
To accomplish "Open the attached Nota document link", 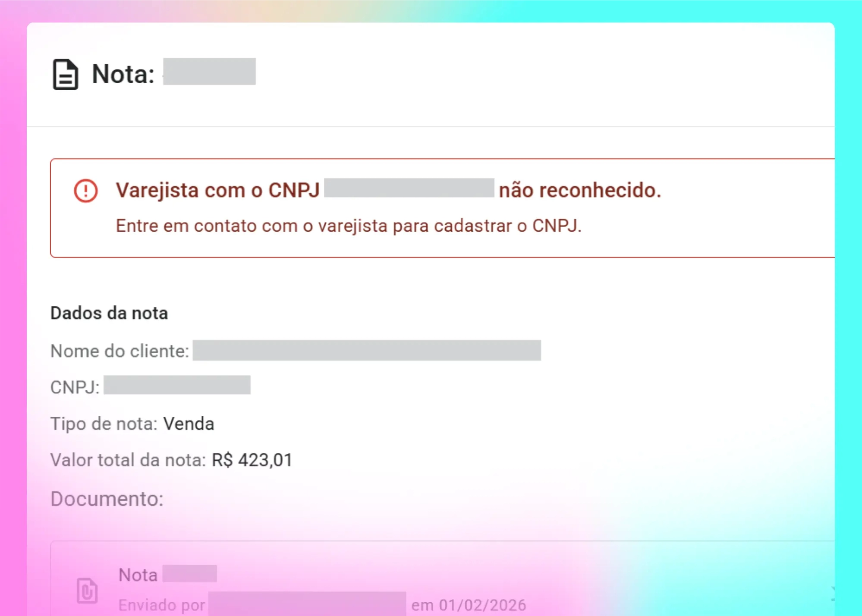I will click(138, 575).
